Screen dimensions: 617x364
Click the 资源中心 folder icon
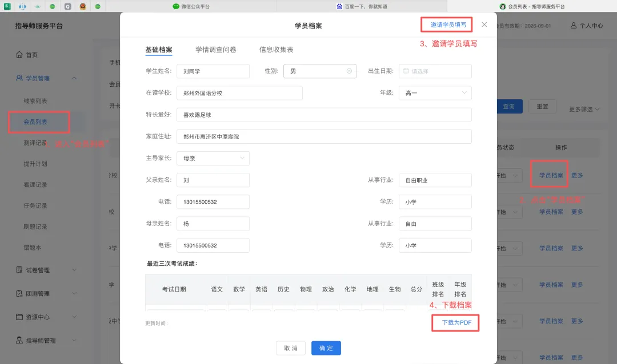20,316
